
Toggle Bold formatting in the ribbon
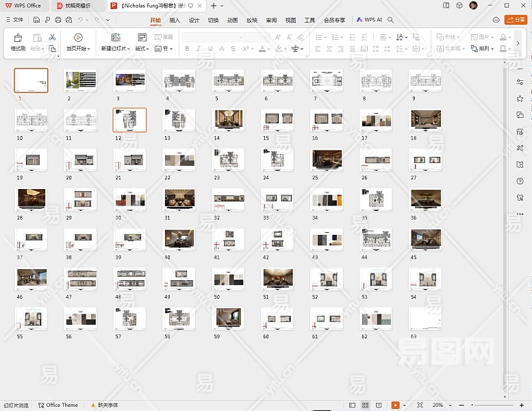click(x=188, y=49)
